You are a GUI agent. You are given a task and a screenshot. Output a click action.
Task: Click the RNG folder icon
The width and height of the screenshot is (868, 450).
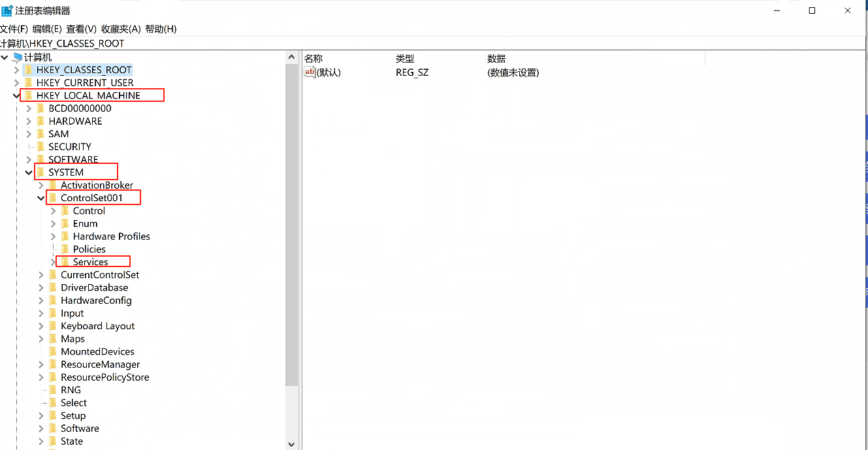click(53, 390)
